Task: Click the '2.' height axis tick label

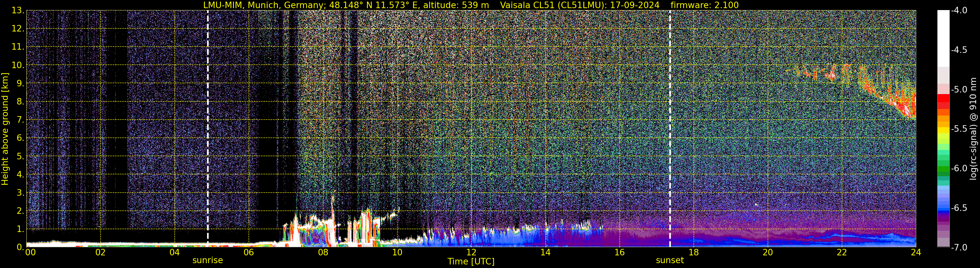Action: pyautogui.click(x=20, y=211)
